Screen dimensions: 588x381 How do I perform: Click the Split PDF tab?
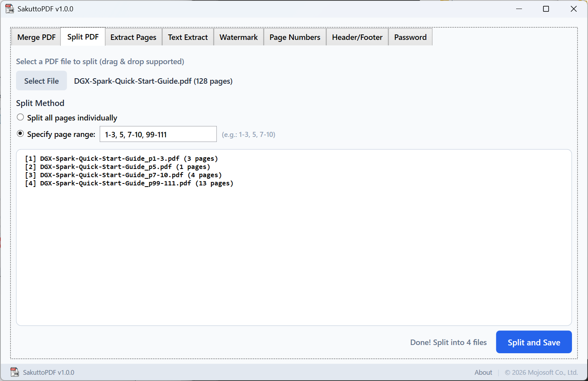point(83,37)
